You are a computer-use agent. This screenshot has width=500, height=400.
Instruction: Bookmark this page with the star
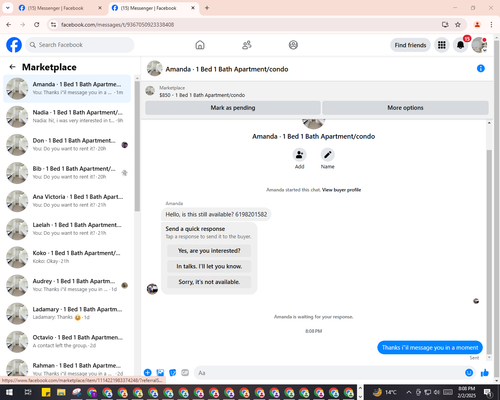click(458, 24)
